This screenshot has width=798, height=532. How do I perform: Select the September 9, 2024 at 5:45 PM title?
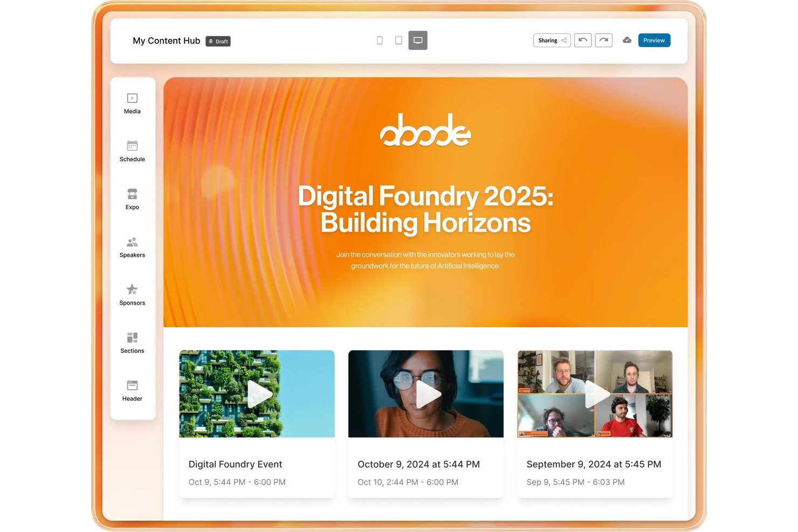[x=594, y=464]
